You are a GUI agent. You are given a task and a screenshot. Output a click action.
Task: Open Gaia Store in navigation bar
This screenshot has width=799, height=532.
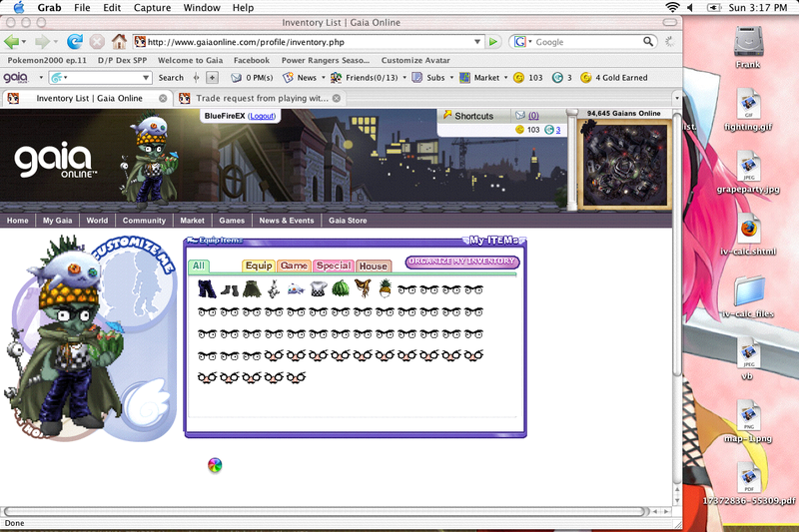pyautogui.click(x=348, y=221)
